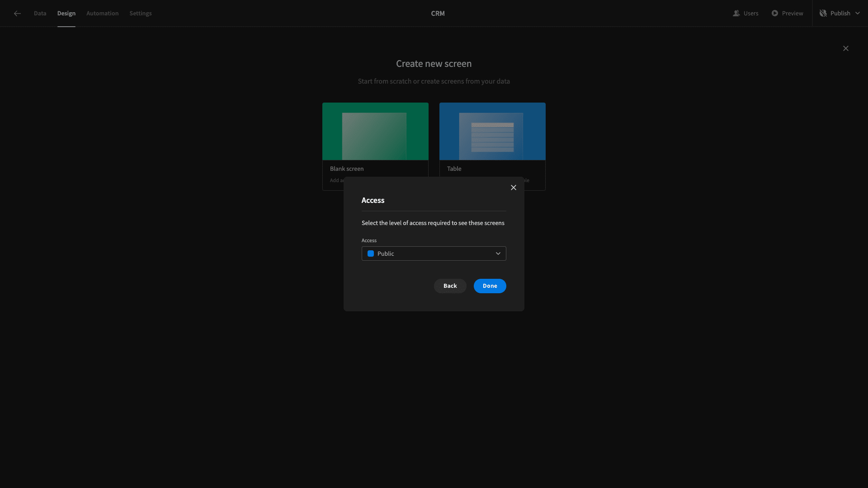Click the 'Table' card title
Image resolution: width=868 pixels, height=488 pixels.
point(454,169)
